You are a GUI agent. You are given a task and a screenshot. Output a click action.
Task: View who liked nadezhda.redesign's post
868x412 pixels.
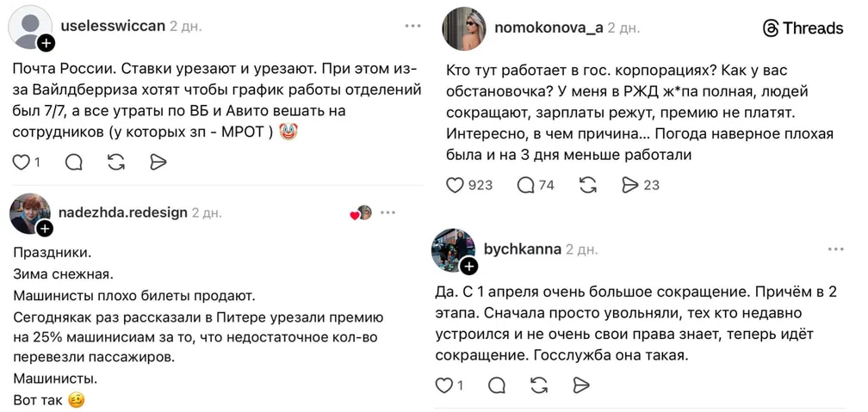coord(361,213)
